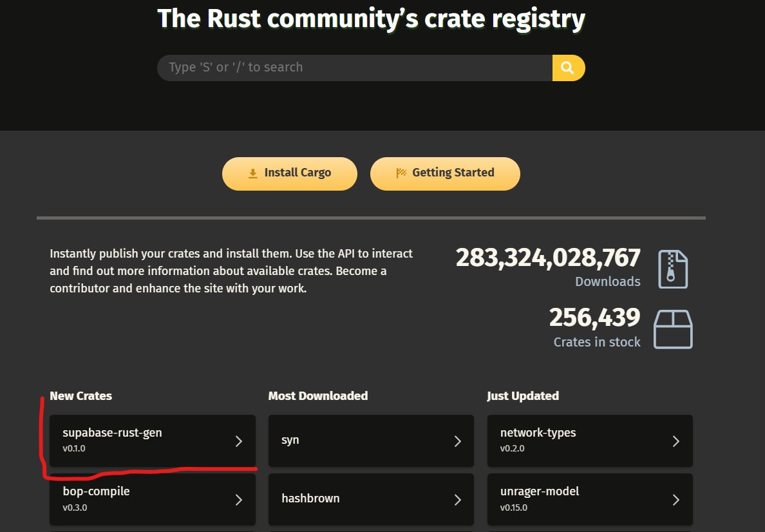Viewport: 765px width, 532px height.
Task: Click chevron arrow on unrager-model card
Action: [x=676, y=500]
